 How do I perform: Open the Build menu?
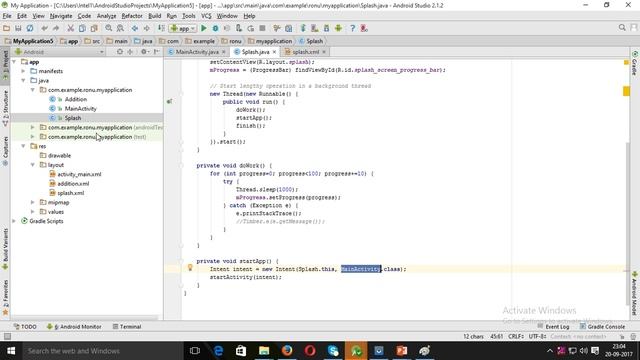[154, 16]
